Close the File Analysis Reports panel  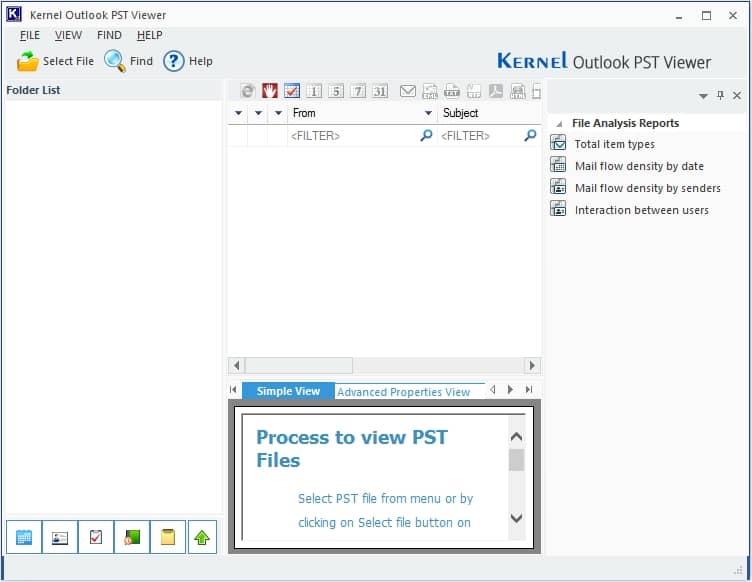coord(737,96)
